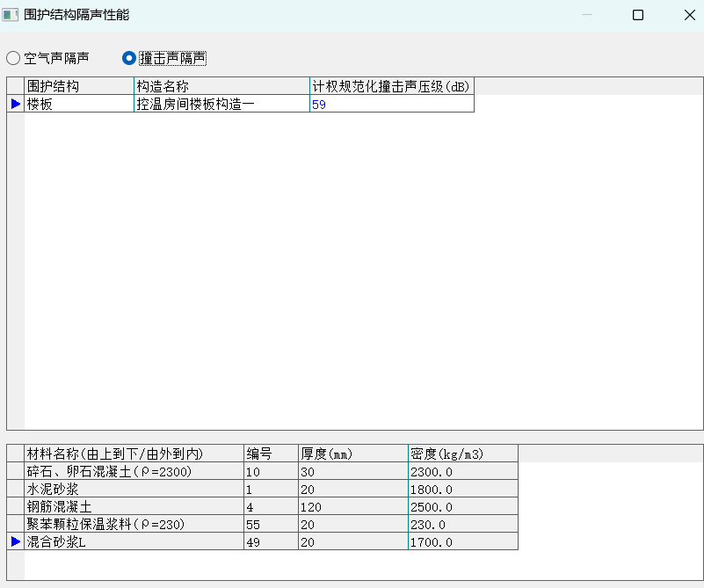Select the 空气声隔声 radio button

[x=13, y=58]
